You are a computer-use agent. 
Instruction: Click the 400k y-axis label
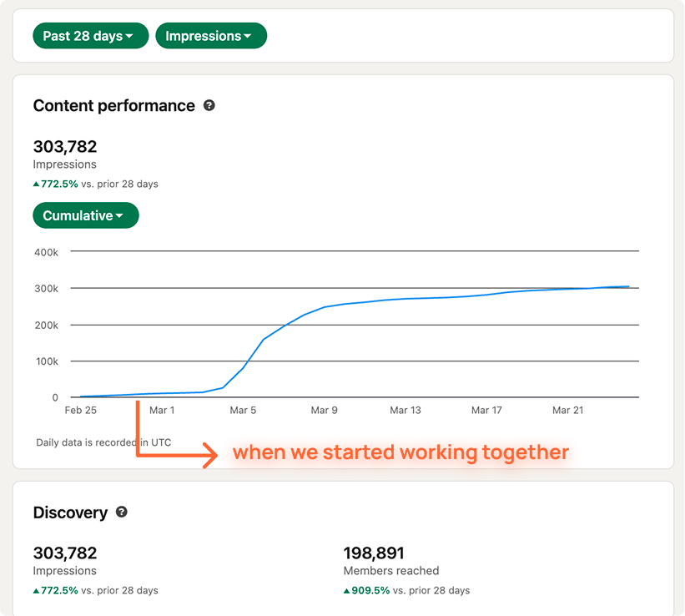pyautogui.click(x=47, y=252)
